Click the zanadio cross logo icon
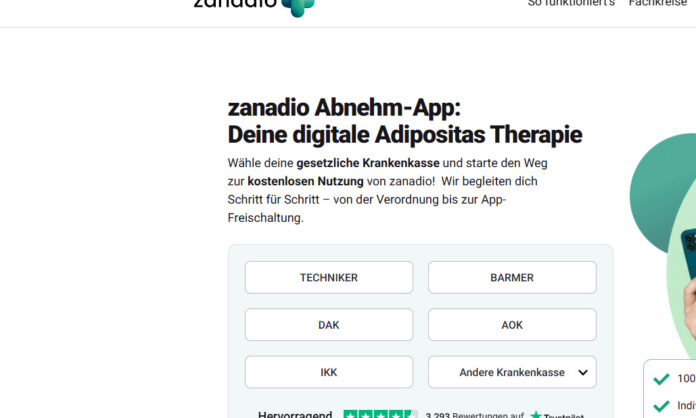 (x=298, y=7)
